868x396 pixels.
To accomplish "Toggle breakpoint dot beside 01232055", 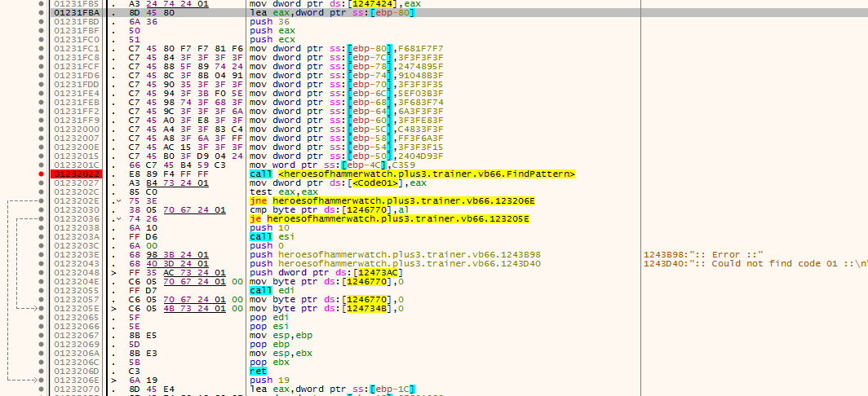I will 42,290.
